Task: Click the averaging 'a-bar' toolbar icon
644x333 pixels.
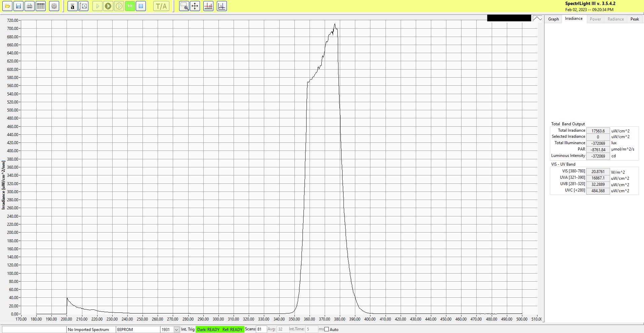Action: point(73,6)
